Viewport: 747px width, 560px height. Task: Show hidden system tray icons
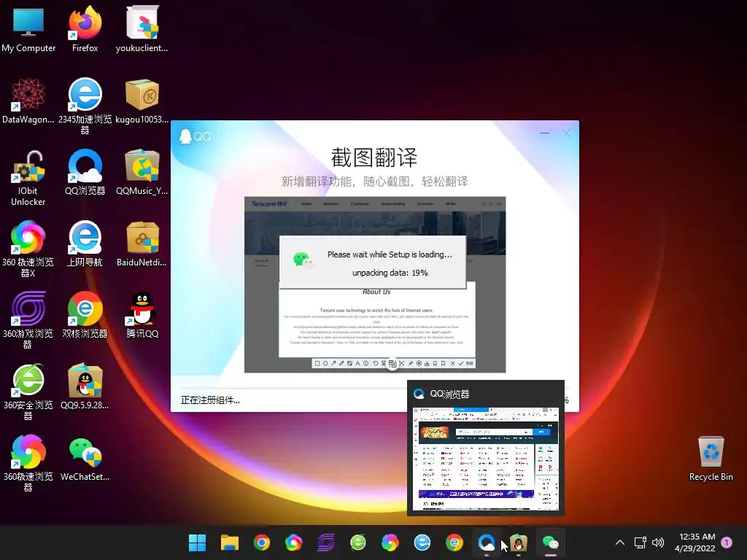pyautogui.click(x=620, y=542)
